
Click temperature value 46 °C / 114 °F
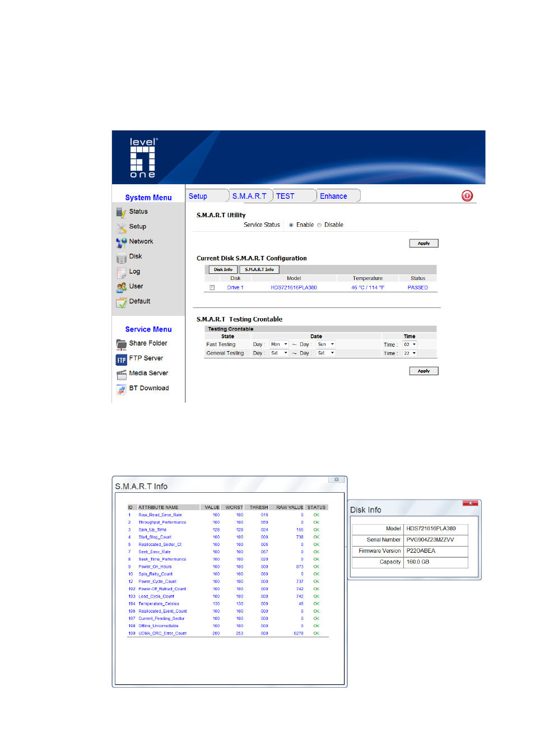pyautogui.click(x=368, y=288)
